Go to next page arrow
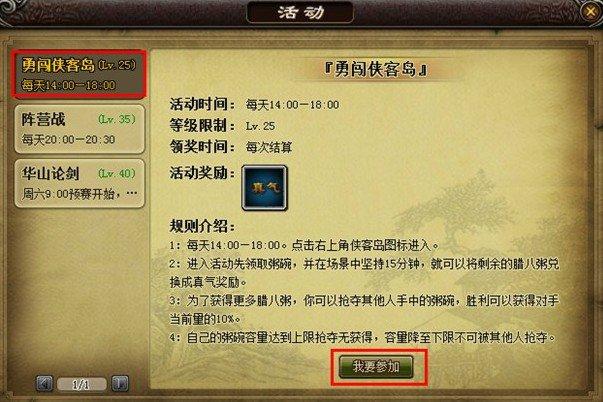This screenshot has width=603, height=402. (120, 383)
